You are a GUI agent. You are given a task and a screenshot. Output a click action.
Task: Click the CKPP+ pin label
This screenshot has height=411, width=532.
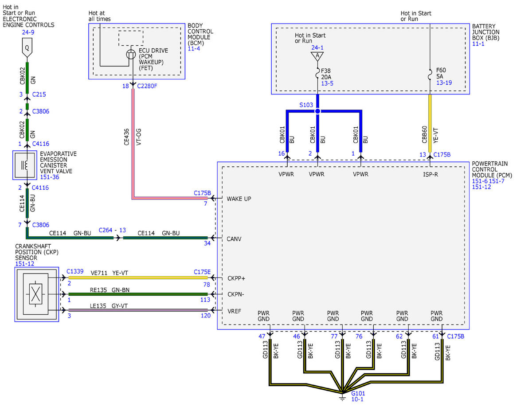236,278
